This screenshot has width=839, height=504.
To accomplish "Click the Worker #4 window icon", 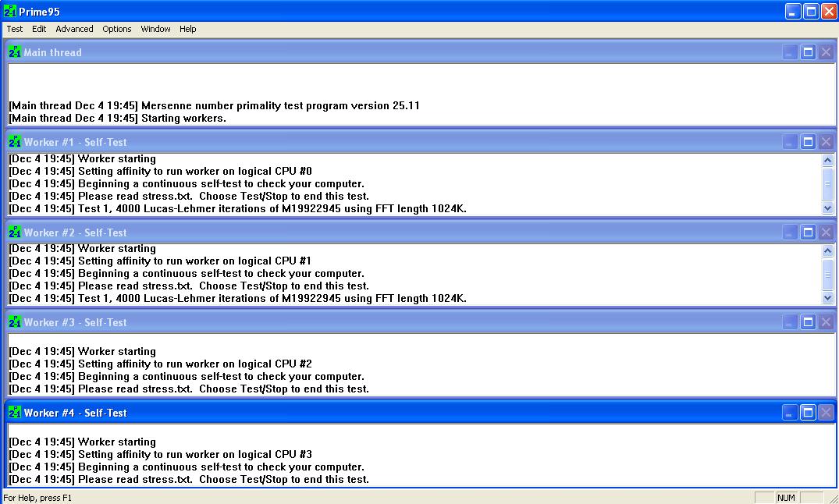I will [15, 413].
